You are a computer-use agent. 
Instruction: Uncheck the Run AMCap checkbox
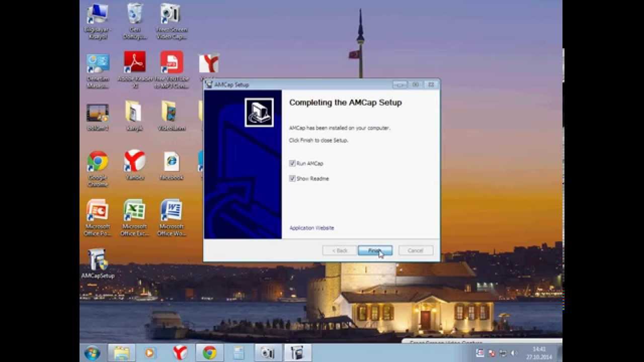pos(292,163)
